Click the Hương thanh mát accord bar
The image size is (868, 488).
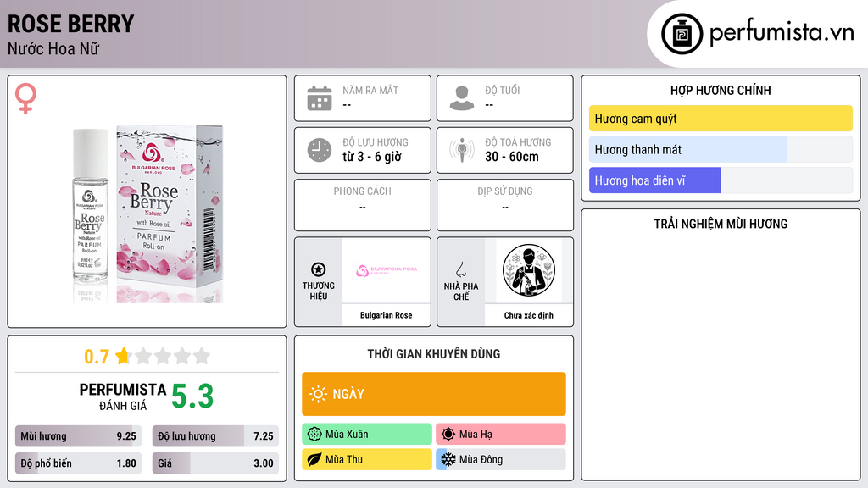(721, 149)
